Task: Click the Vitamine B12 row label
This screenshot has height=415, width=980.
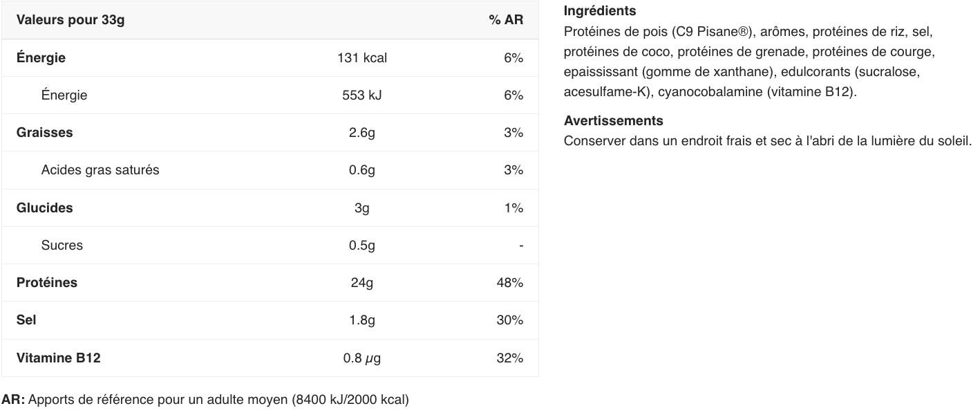Action: [59, 358]
